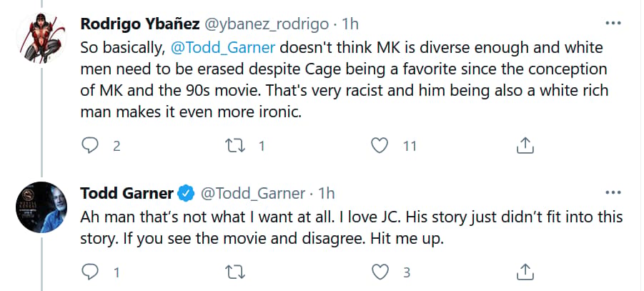This screenshot has height=291, width=644.
Task: Open the 1h timestamp on Rodrigo's tweet
Action: click(x=350, y=24)
